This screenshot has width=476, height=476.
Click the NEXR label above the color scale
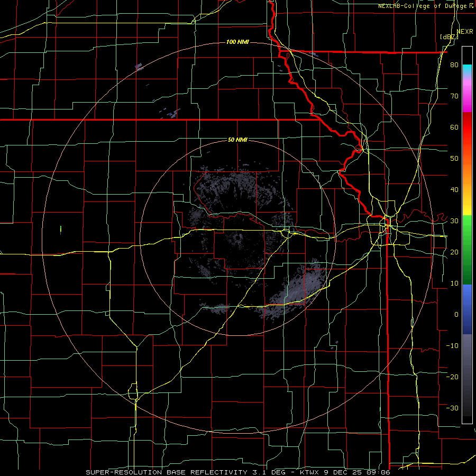(x=465, y=32)
